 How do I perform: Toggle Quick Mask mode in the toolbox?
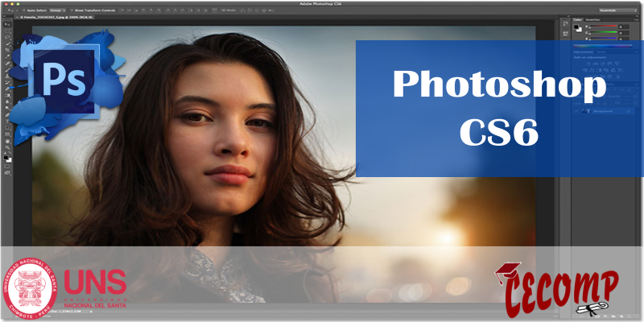point(7,167)
